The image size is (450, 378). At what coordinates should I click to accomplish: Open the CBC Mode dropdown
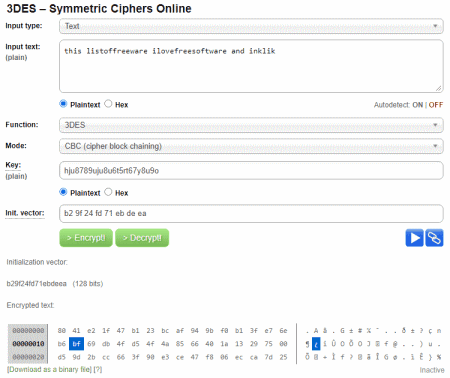pyautogui.click(x=251, y=146)
